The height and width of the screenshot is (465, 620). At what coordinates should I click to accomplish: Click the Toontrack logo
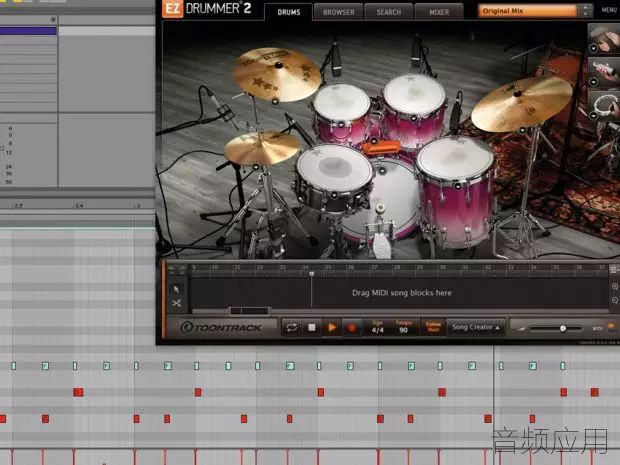(221, 328)
